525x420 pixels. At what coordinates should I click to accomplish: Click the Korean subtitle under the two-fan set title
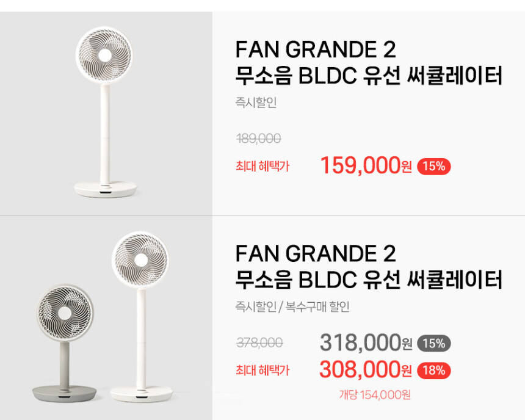tap(368, 280)
